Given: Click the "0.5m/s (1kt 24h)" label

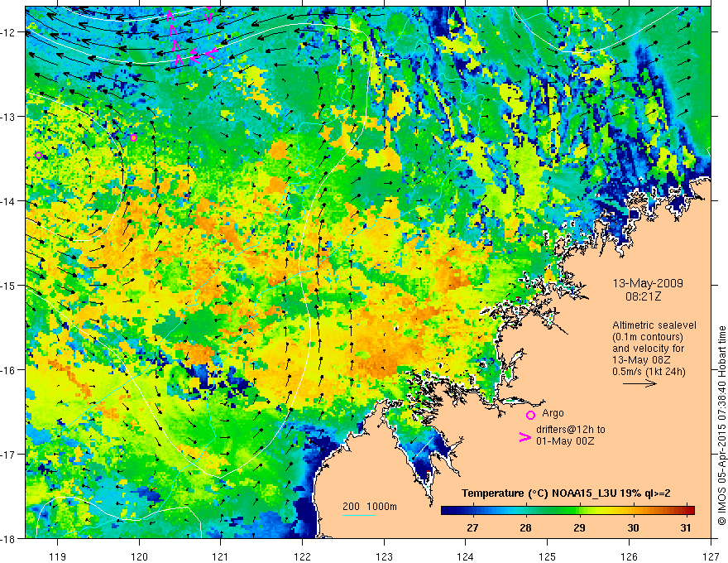Looking at the screenshot, I should [x=649, y=372].
